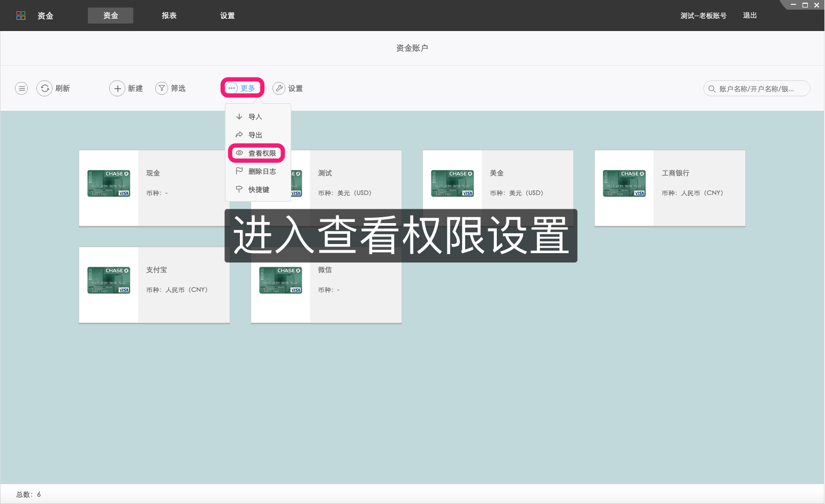Click the wrench 设置 icon in toolbar
Viewport: 825px width, 504px height.
(279, 88)
